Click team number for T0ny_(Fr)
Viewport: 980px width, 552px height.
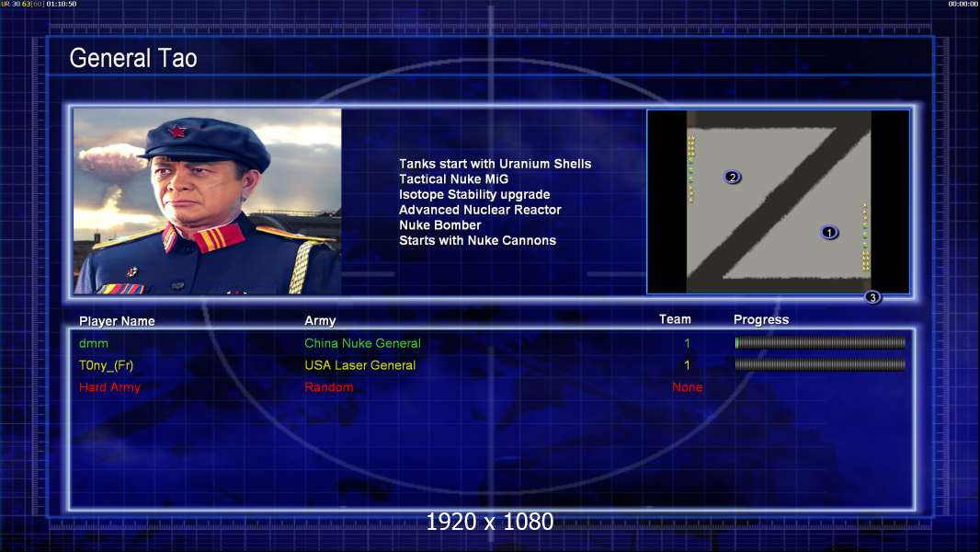click(x=687, y=365)
